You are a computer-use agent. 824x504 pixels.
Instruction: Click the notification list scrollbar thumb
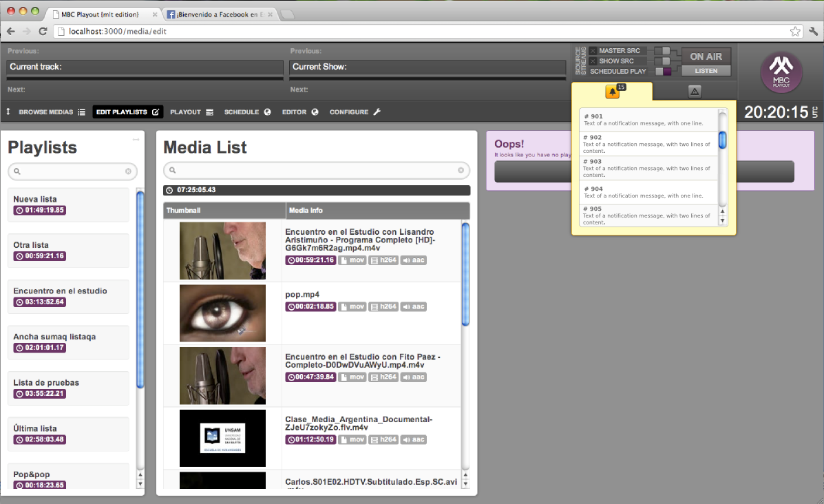click(723, 140)
